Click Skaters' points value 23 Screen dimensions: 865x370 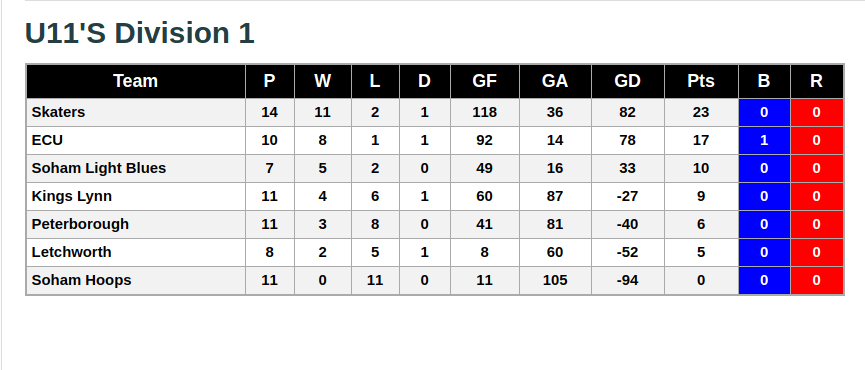[701, 112]
